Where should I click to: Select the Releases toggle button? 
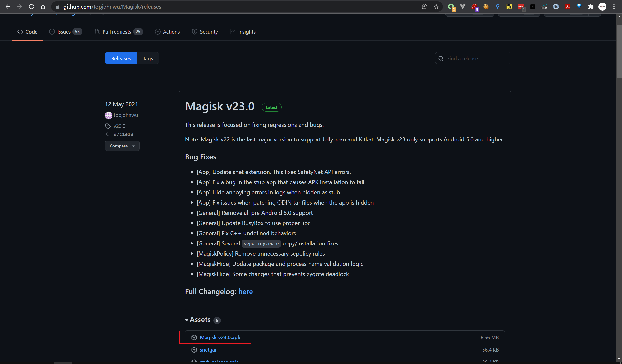[x=121, y=58]
